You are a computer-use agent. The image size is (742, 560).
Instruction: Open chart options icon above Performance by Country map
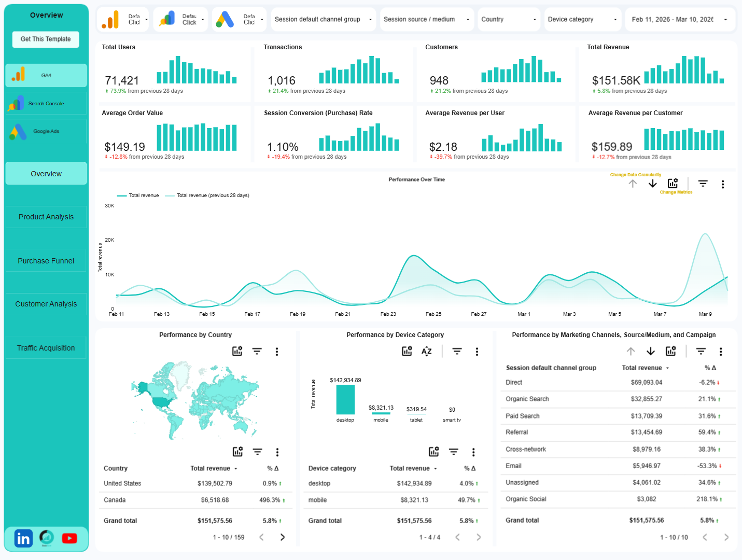[x=237, y=351]
